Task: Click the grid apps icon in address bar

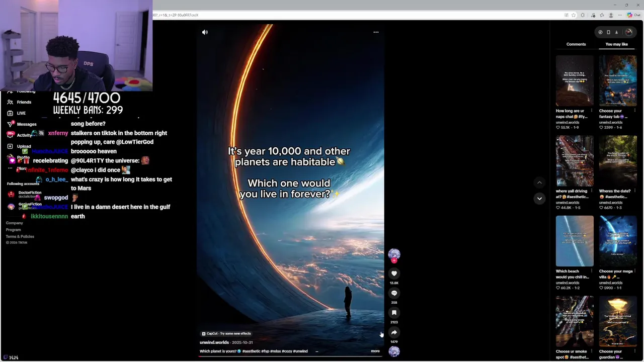Action: point(567,15)
